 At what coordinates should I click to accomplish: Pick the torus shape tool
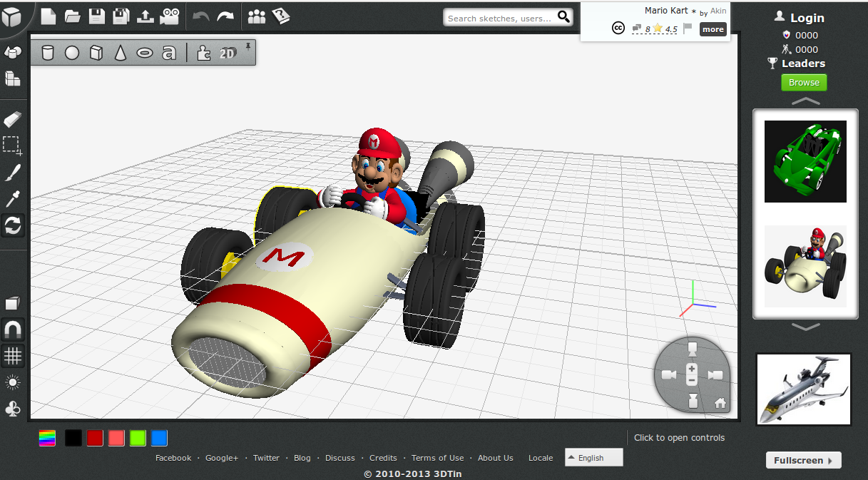145,53
